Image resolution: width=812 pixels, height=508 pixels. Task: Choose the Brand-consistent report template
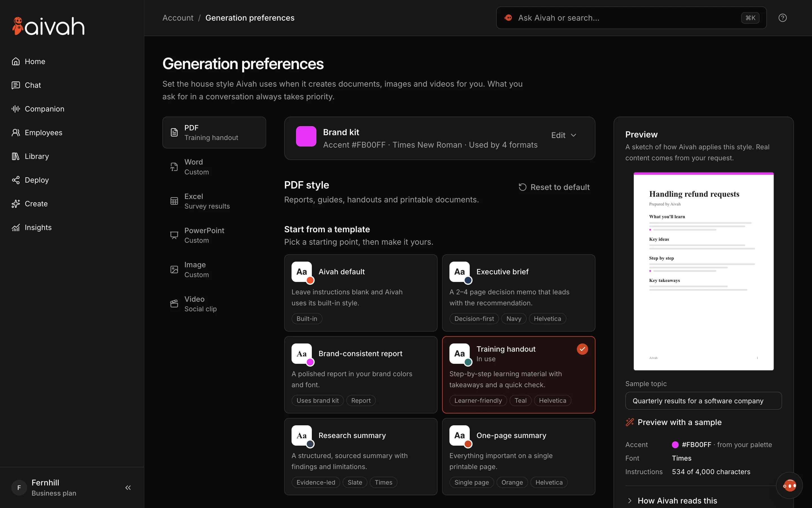tap(361, 375)
